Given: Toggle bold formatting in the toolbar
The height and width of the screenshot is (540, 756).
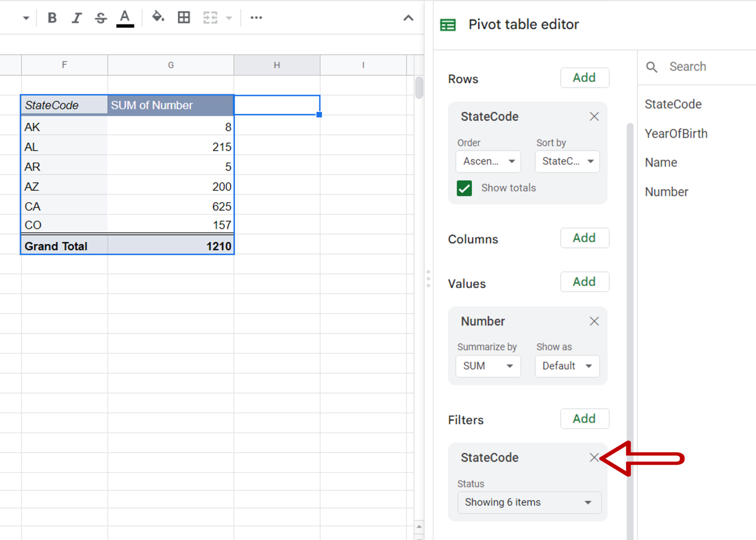Looking at the screenshot, I should [x=52, y=17].
